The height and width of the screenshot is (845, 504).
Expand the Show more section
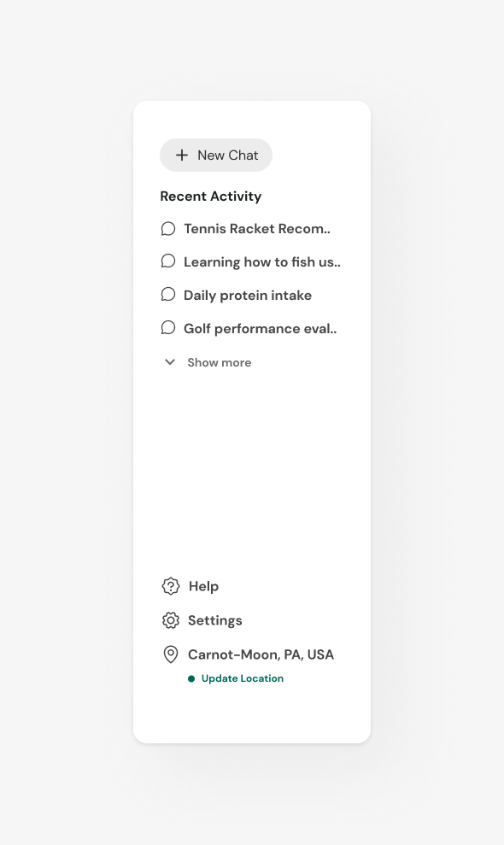pyautogui.click(x=219, y=362)
